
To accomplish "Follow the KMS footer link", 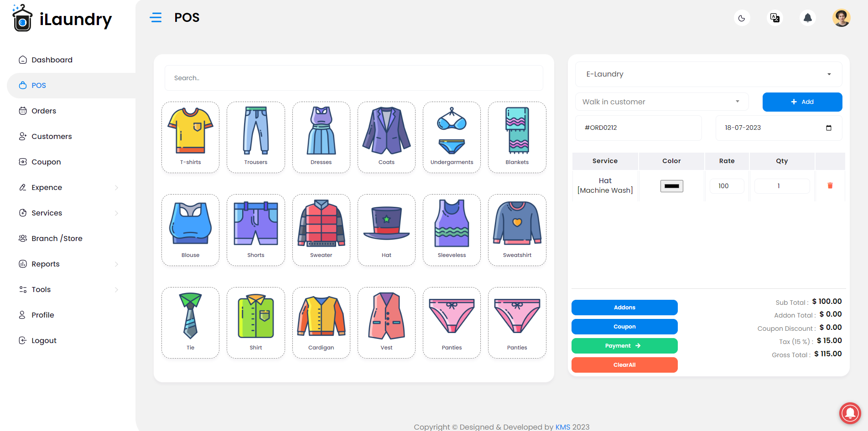I will [x=563, y=427].
